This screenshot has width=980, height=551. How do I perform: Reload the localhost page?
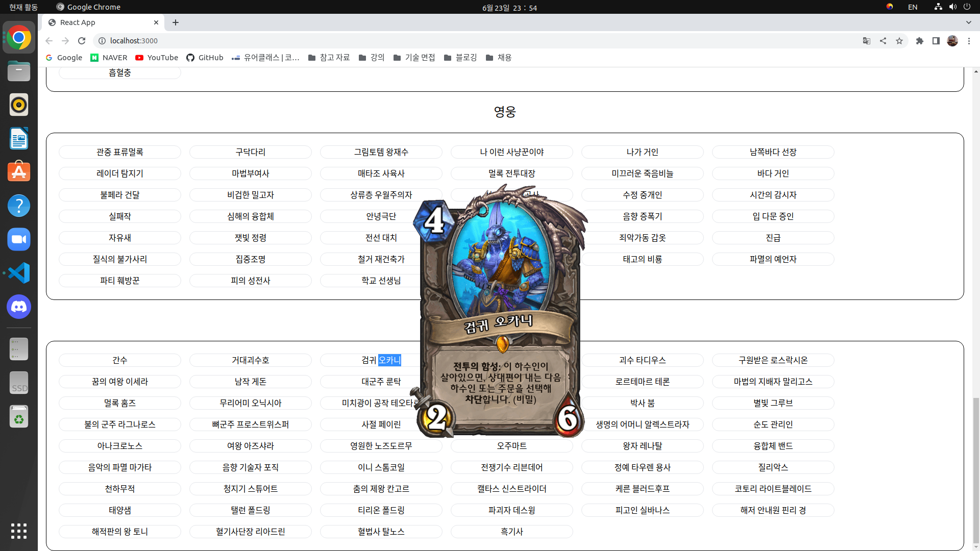tap(82, 41)
